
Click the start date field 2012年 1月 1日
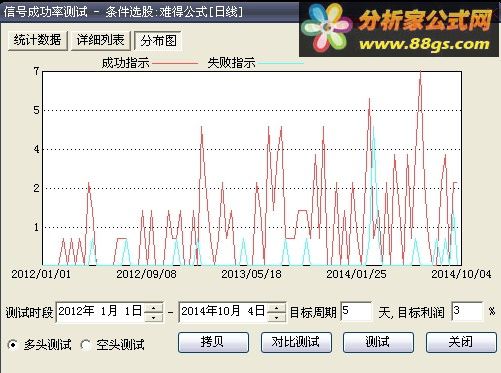point(100,312)
